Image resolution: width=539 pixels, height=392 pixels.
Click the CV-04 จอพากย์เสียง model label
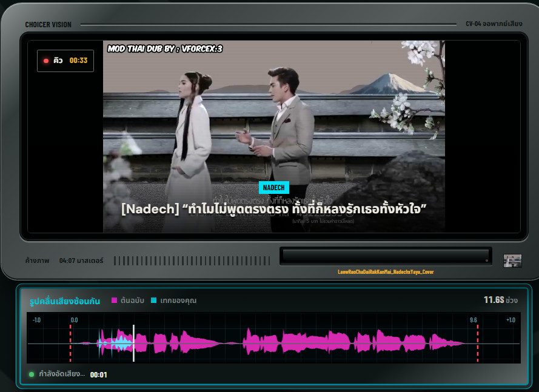point(494,24)
